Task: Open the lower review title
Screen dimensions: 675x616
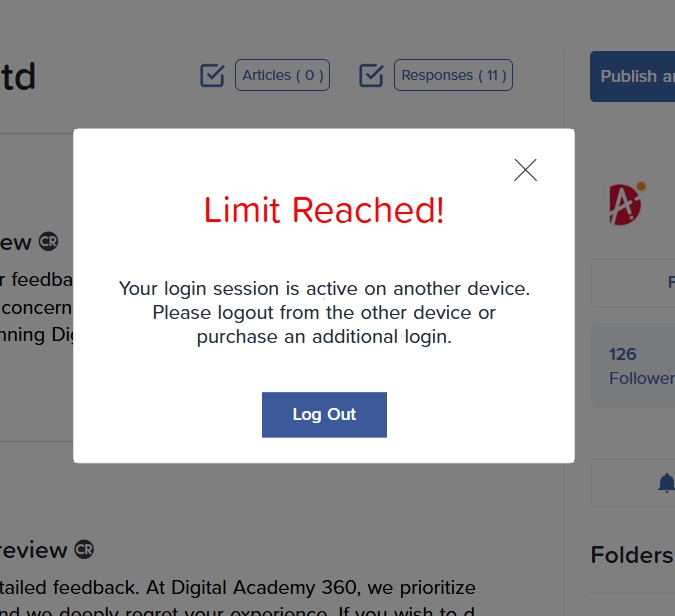Action: 33,550
